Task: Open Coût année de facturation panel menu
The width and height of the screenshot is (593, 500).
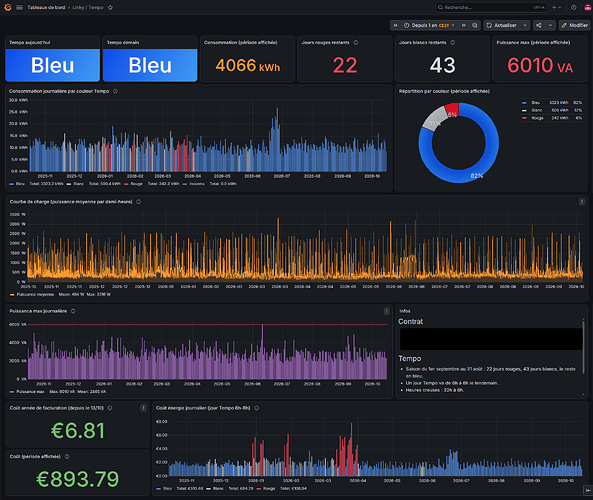Action: tap(143, 408)
